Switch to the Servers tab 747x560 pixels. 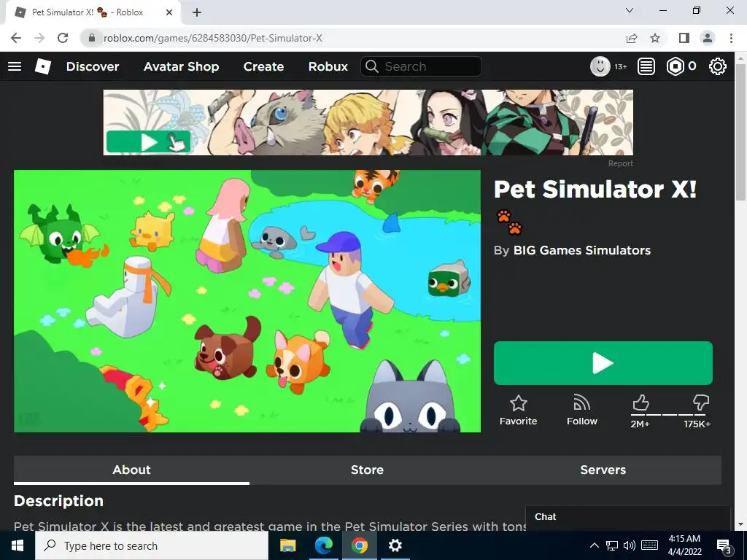click(x=603, y=470)
